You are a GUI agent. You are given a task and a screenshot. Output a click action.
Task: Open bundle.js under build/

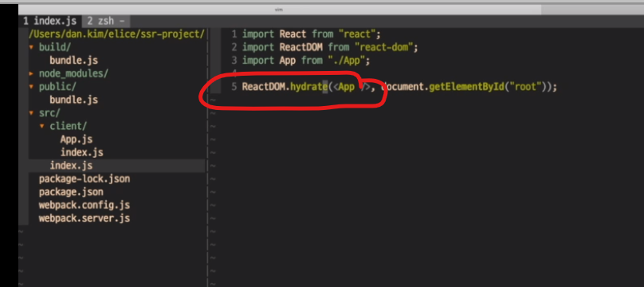click(x=73, y=61)
